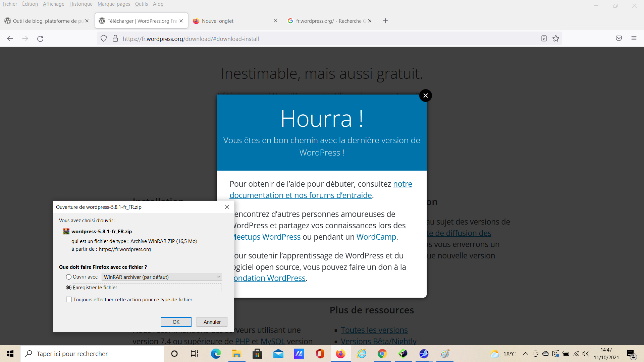Close the Ouverture de wordpress zip dialog
The image size is (644, 362).
[x=227, y=207]
